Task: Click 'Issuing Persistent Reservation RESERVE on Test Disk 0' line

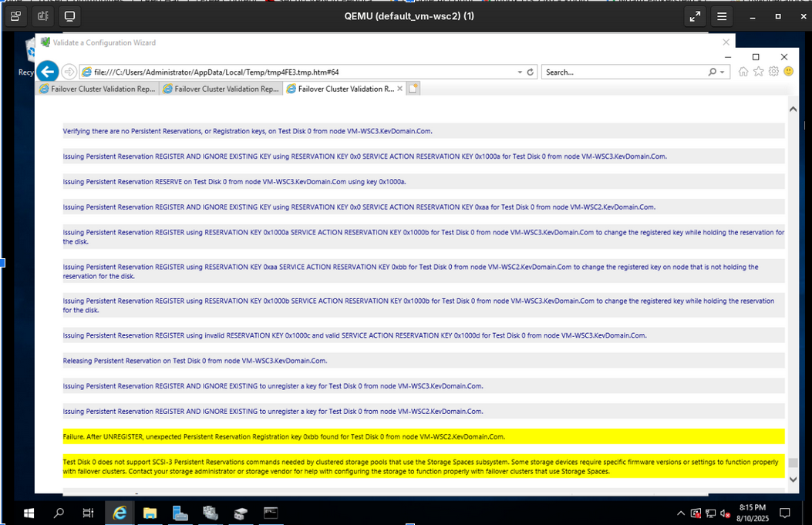Action: pyautogui.click(x=423, y=182)
